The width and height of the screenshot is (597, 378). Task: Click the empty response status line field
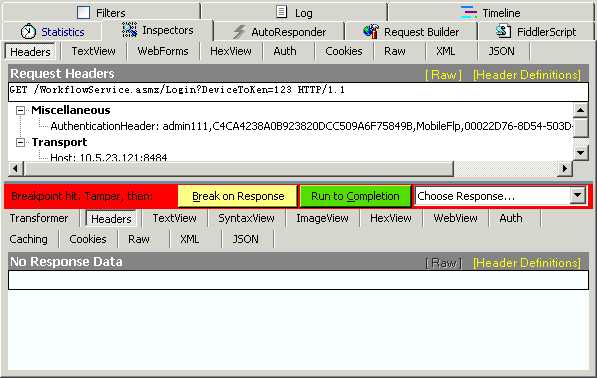coord(298,280)
